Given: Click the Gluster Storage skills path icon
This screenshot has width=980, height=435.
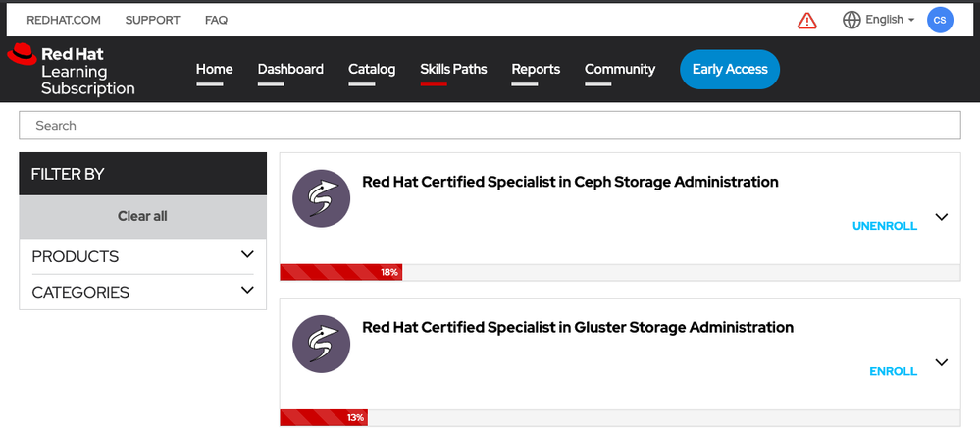Looking at the screenshot, I should (321, 344).
